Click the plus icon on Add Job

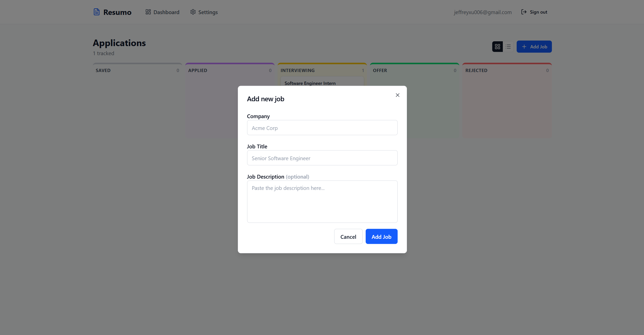(x=524, y=47)
